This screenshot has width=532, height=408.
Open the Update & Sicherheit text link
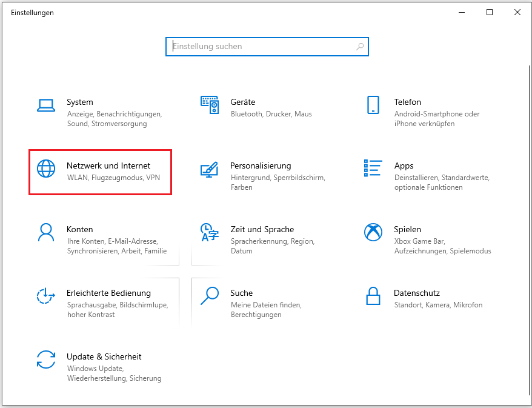click(104, 356)
